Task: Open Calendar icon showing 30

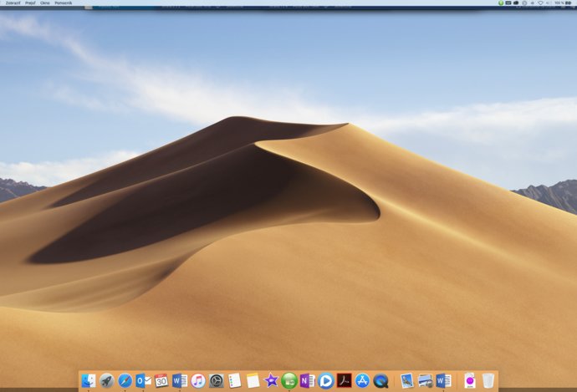Action: [161, 380]
